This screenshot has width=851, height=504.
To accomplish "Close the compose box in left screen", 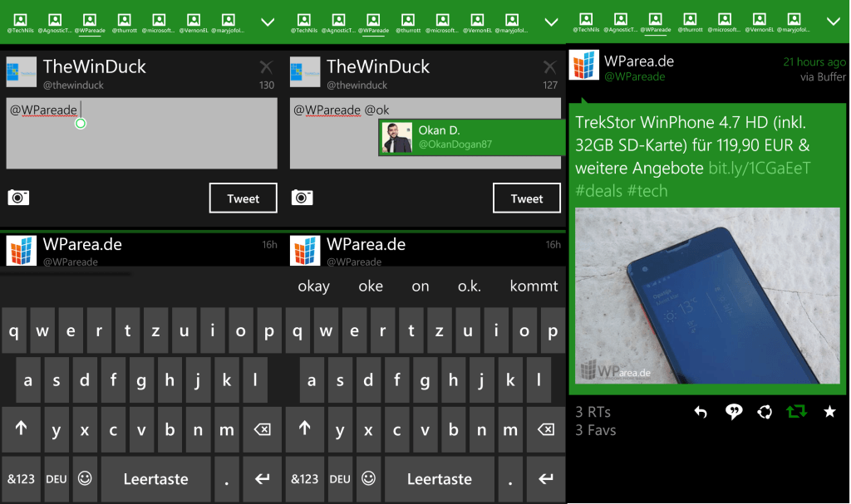I will (x=266, y=67).
